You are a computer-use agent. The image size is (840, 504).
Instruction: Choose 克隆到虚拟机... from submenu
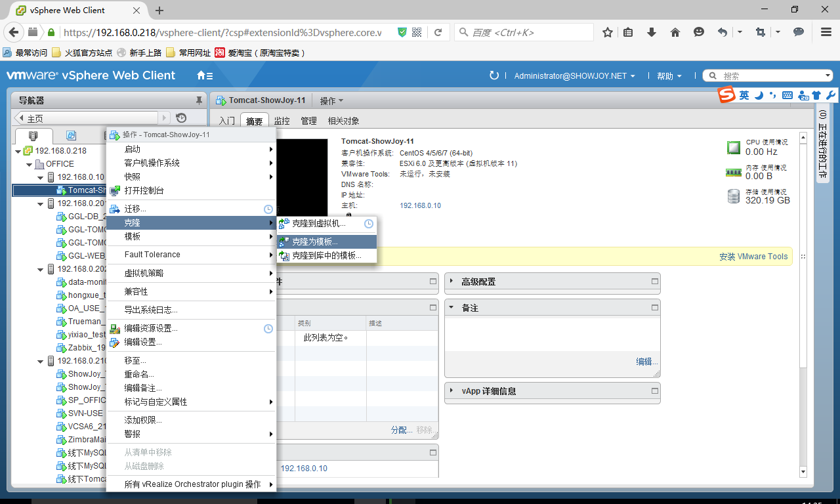point(327,224)
